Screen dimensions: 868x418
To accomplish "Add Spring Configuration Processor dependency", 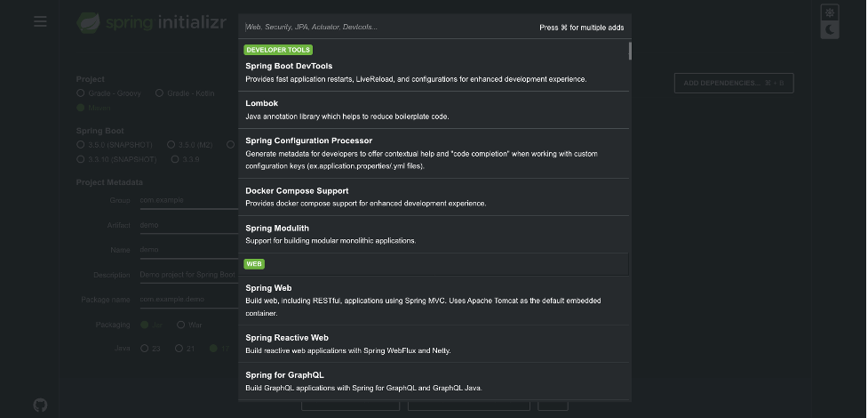I will (434, 154).
